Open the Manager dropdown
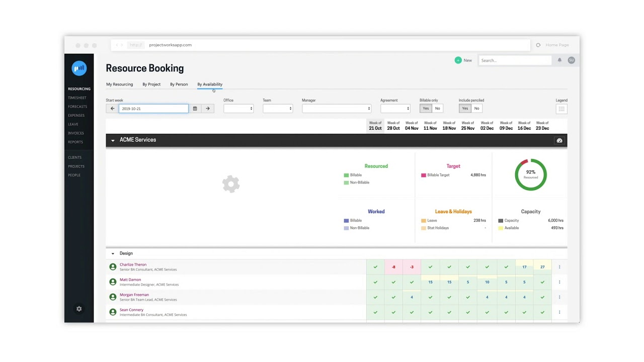 [337, 109]
